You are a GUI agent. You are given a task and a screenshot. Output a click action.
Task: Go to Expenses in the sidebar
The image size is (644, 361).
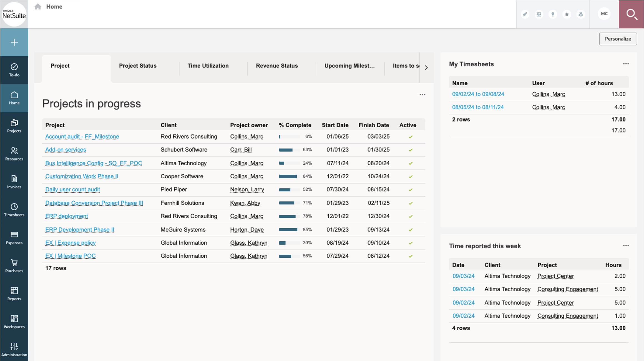coord(14,238)
